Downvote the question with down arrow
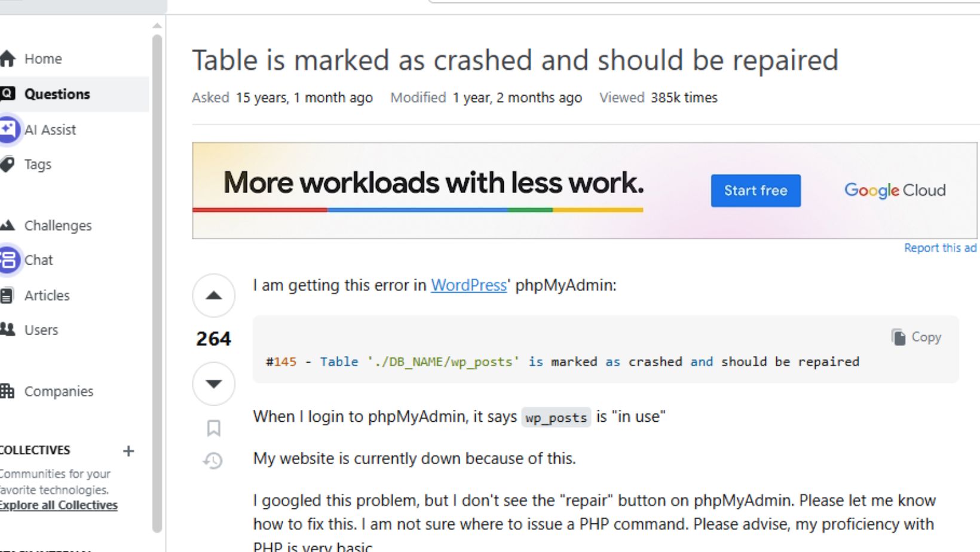This screenshot has width=980, height=552. (213, 383)
